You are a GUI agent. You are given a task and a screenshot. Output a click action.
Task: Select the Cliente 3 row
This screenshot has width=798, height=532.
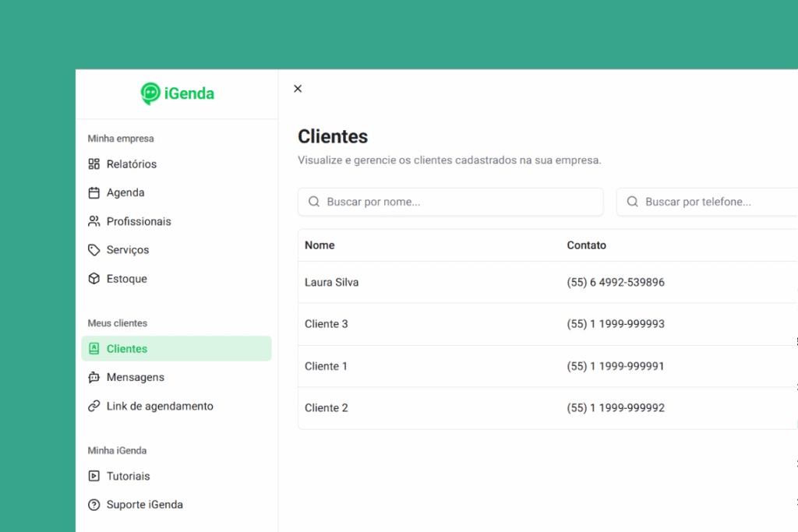pyautogui.click(x=327, y=324)
